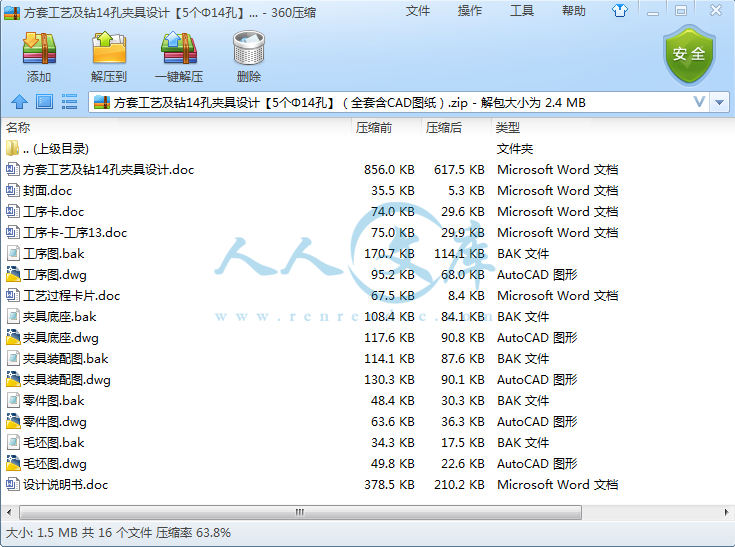This screenshot has width=735, height=547.
Task: Click the horizontal scrollbar thumb
Action: [300, 512]
